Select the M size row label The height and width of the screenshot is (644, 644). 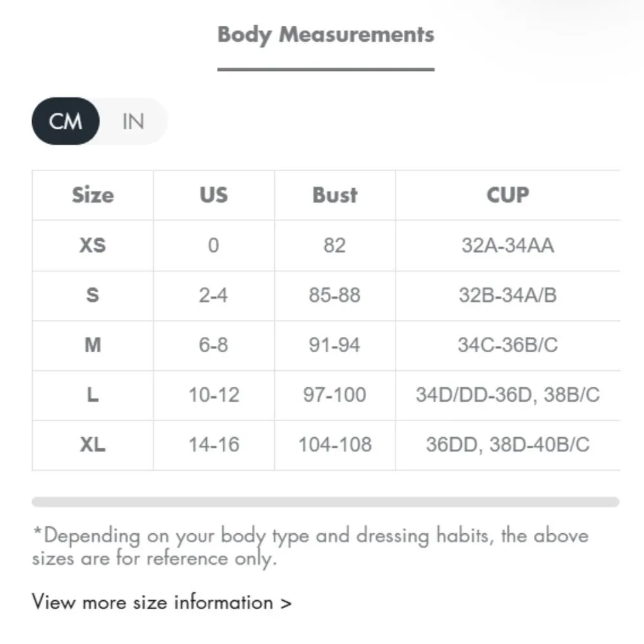pyautogui.click(x=93, y=345)
